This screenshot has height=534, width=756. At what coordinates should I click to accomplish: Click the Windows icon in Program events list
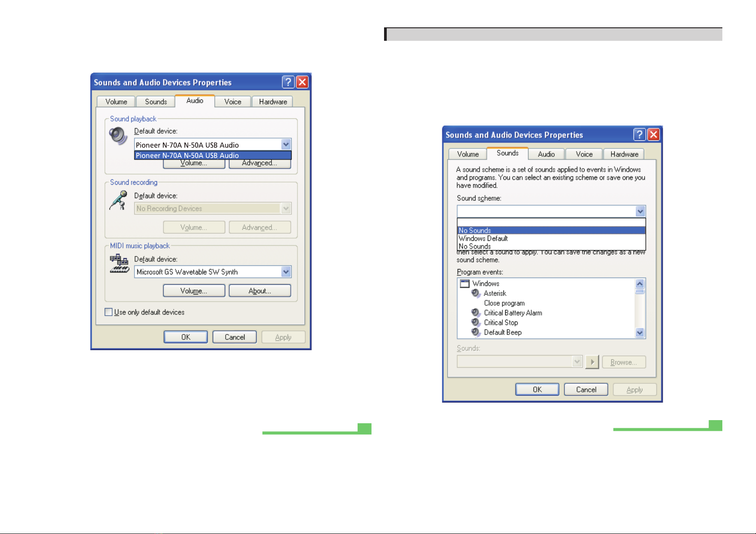point(465,284)
